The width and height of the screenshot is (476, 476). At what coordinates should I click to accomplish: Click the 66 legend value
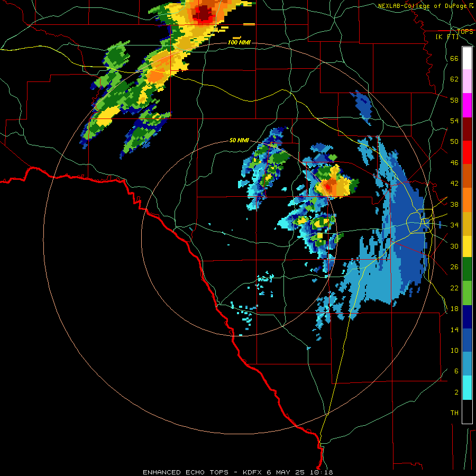point(454,59)
